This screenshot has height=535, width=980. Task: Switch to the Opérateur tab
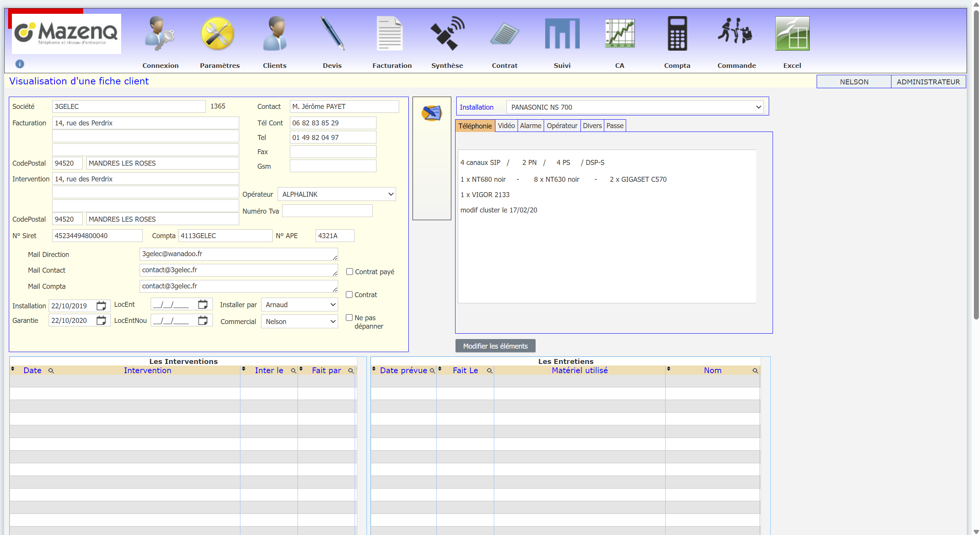562,126
